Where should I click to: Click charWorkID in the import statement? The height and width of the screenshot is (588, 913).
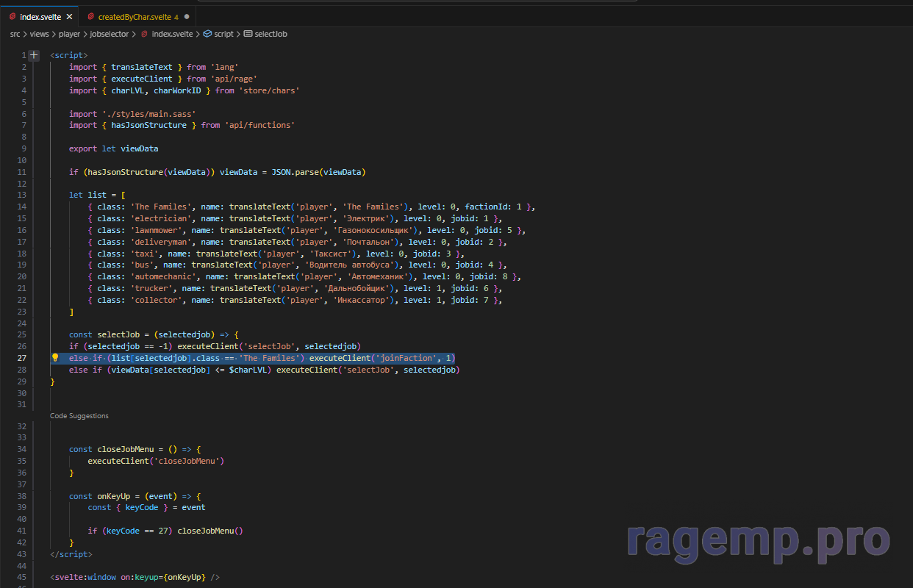177,90
